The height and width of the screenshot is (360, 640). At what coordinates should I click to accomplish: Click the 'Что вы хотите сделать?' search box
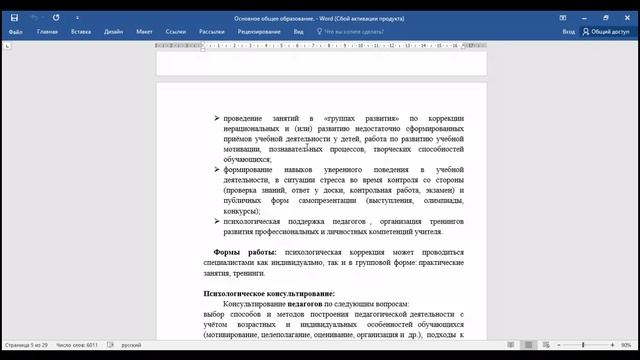pos(354,32)
